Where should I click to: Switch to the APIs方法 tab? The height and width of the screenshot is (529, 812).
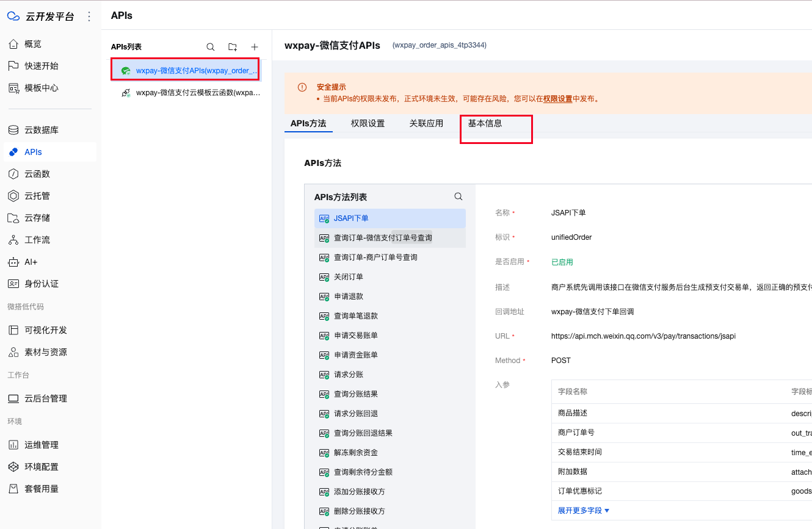coord(308,123)
